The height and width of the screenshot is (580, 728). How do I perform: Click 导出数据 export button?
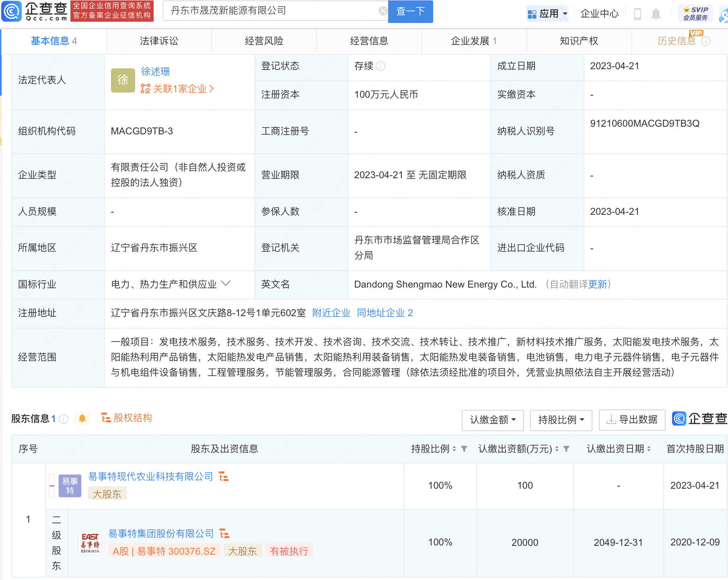632,420
